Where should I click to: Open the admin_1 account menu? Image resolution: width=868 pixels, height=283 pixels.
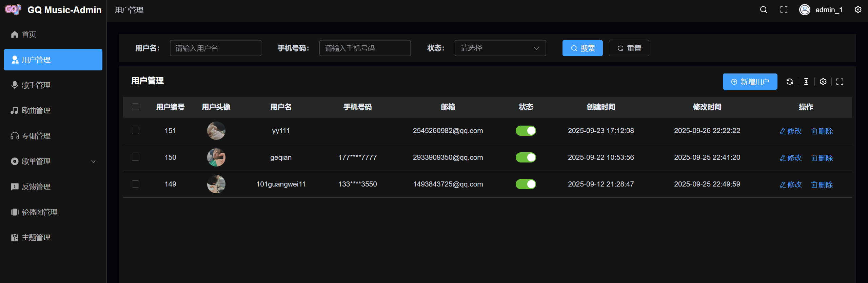[821, 10]
